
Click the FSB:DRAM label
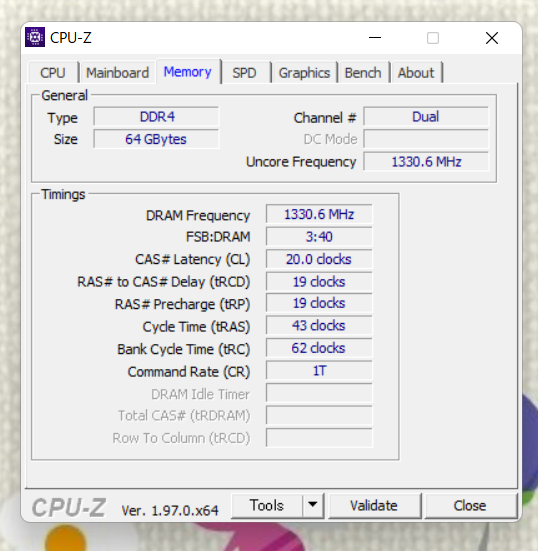click(x=218, y=237)
